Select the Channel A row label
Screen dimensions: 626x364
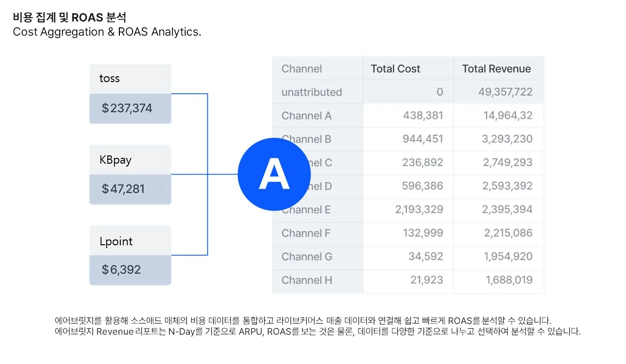point(307,116)
